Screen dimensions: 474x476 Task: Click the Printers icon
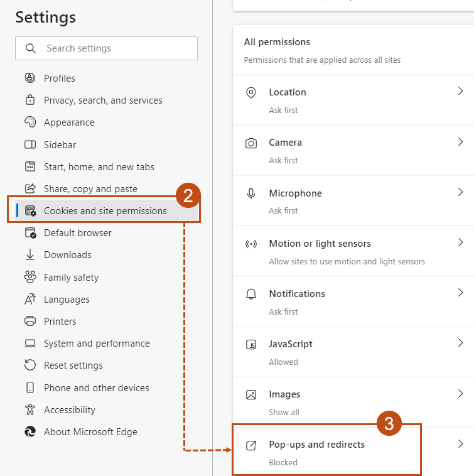[30, 322]
